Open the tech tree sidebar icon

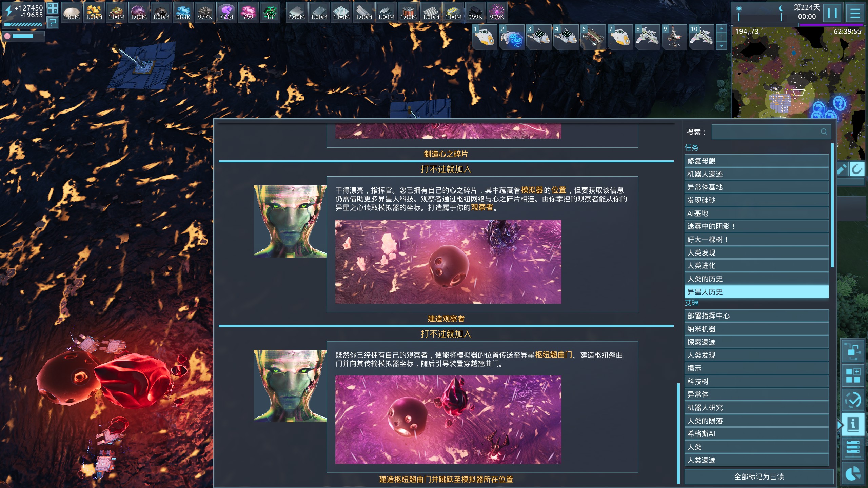click(852, 351)
